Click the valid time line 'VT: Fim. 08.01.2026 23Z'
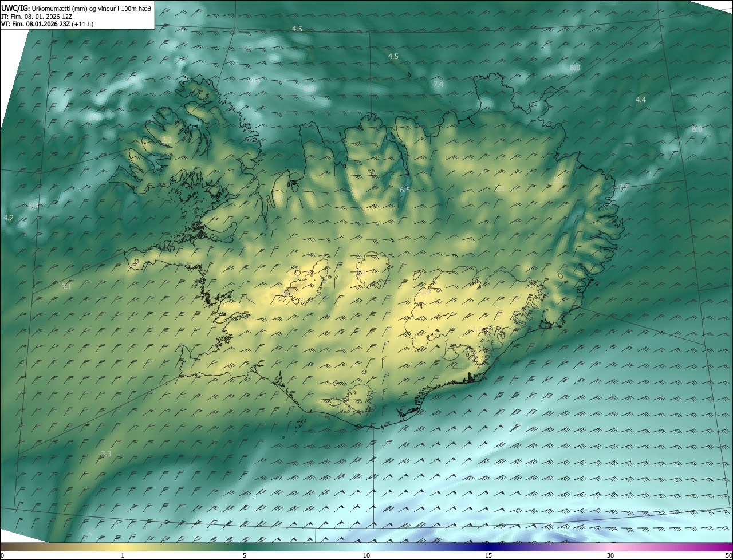The height and width of the screenshot is (560, 733). [x=36, y=25]
